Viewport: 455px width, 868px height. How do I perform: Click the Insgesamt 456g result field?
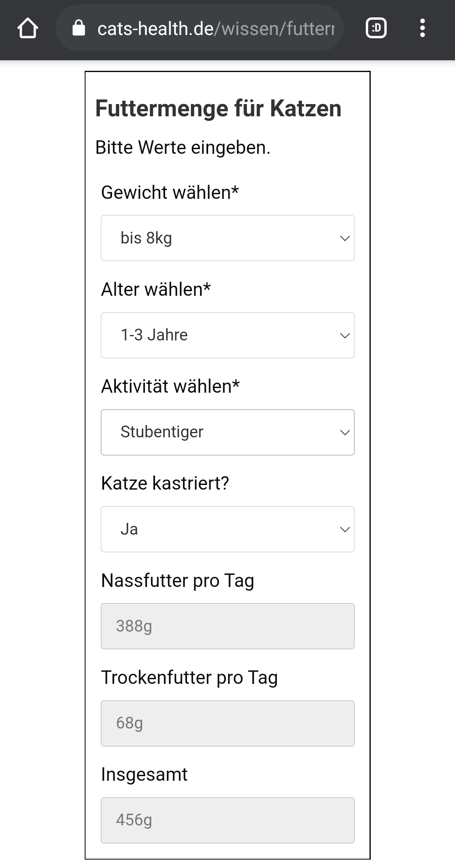point(227,820)
